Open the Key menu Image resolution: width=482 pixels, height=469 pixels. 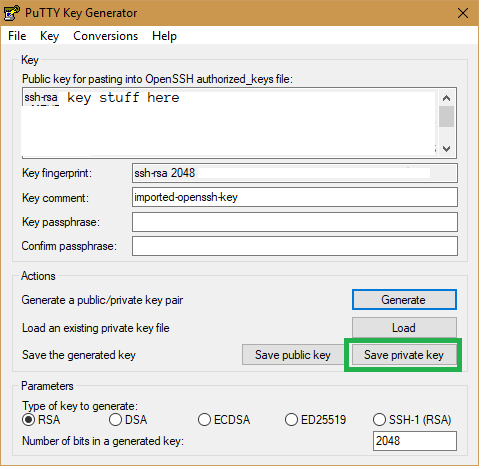coord(49,36)
